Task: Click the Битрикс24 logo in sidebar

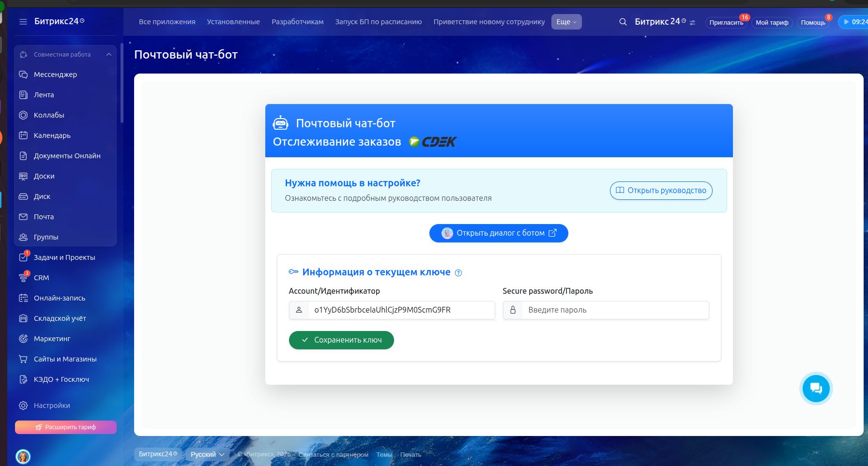Action: [x=60, y=21]
